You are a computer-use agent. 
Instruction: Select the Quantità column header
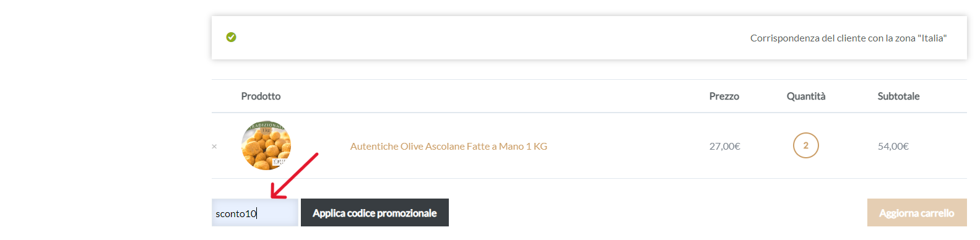point(806,96)
